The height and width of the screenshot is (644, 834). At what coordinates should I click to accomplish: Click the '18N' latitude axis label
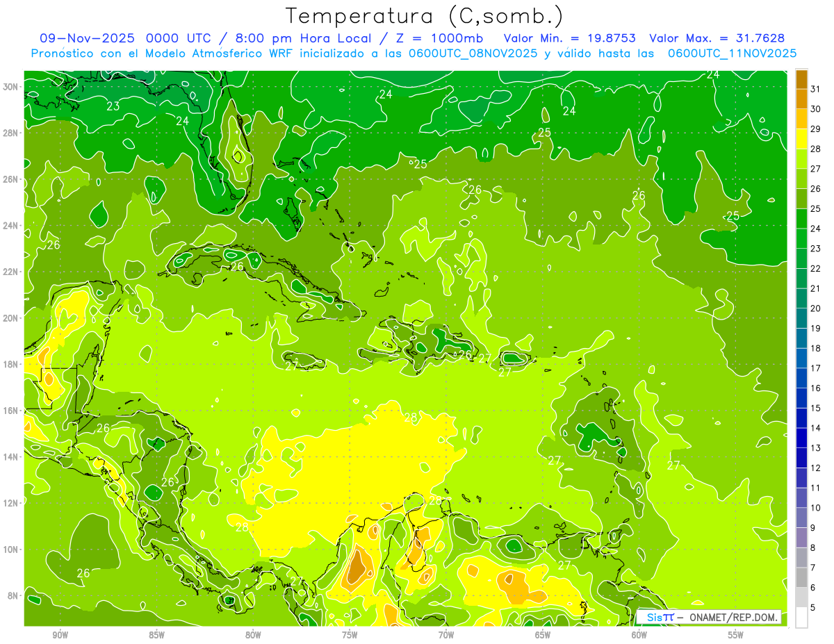click(x=11, y=364)
